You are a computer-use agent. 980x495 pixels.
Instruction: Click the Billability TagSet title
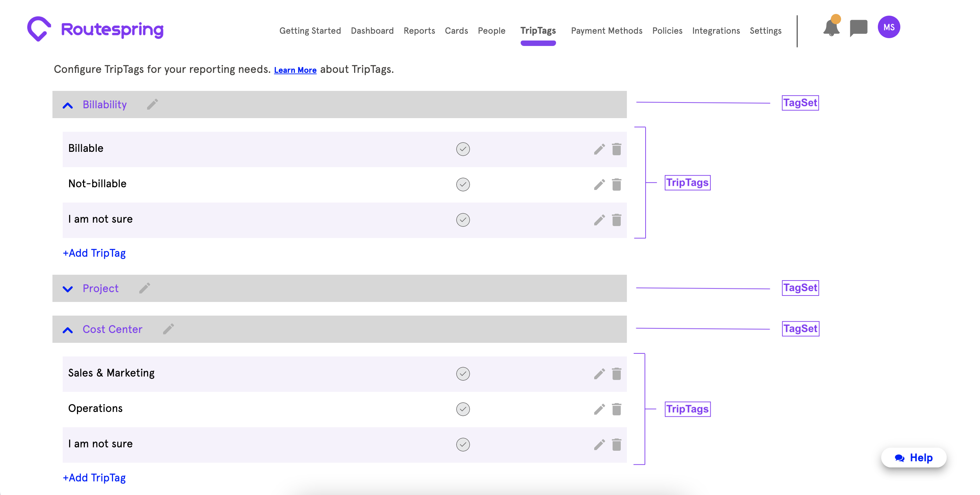tap(105, 104)
